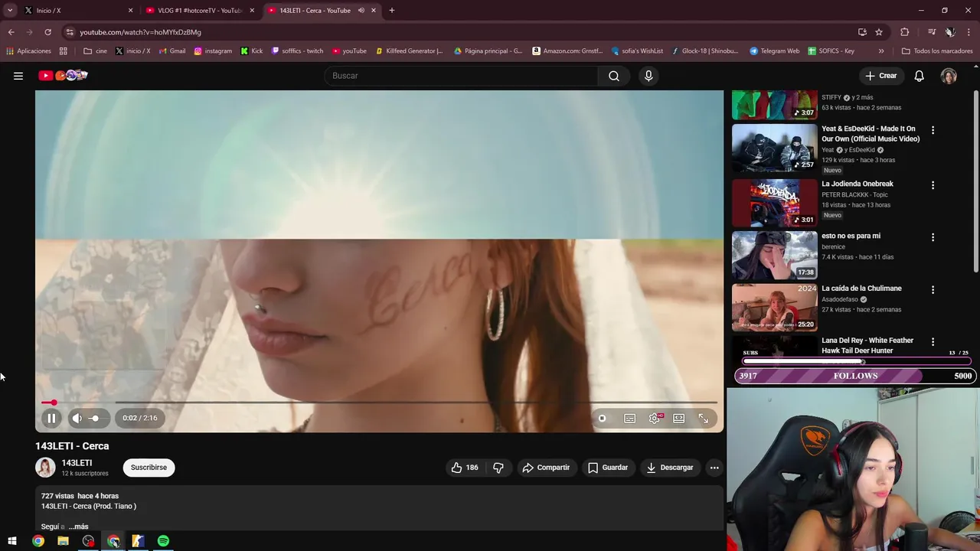
Task: Click the search magnifier button
Action: point(614,76)
